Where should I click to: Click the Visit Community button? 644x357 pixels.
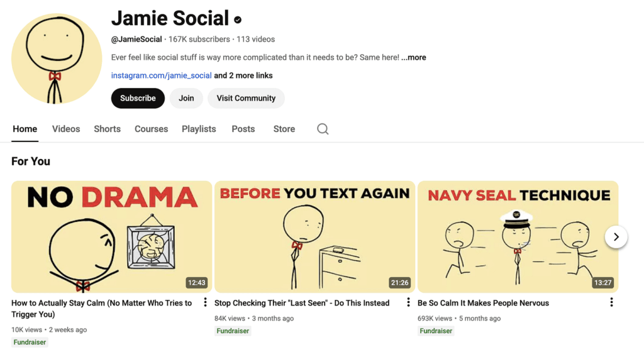246,98
